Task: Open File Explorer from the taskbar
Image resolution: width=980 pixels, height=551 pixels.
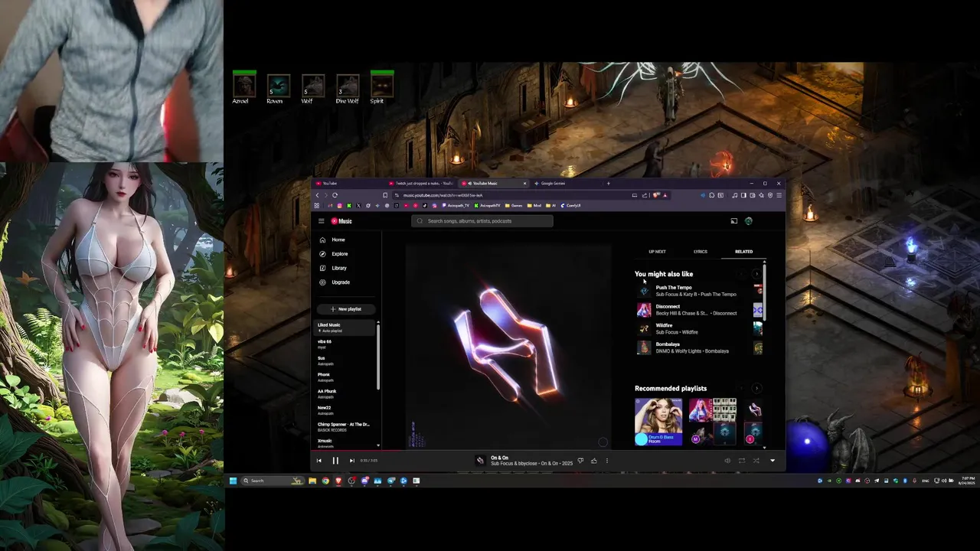Action: click(312, 481)
